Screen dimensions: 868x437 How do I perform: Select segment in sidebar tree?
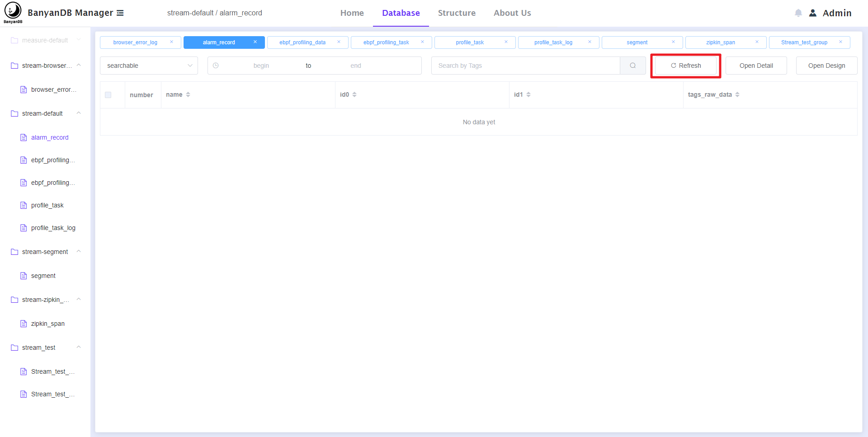(43, 276)
